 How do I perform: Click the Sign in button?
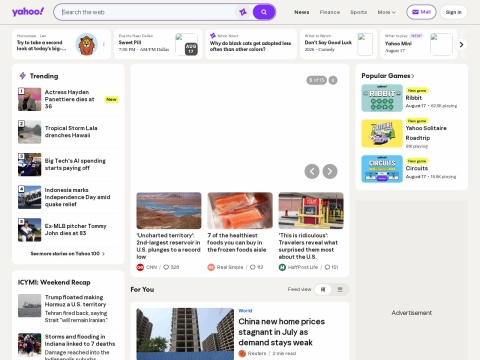click(454, 12)
